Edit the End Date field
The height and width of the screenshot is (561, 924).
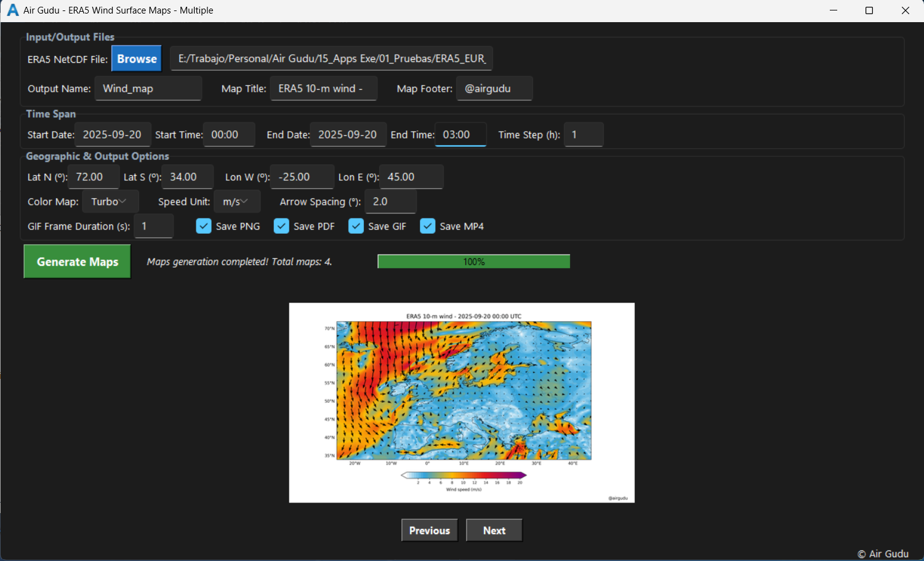pyautogui.click(x=348, y=135)
